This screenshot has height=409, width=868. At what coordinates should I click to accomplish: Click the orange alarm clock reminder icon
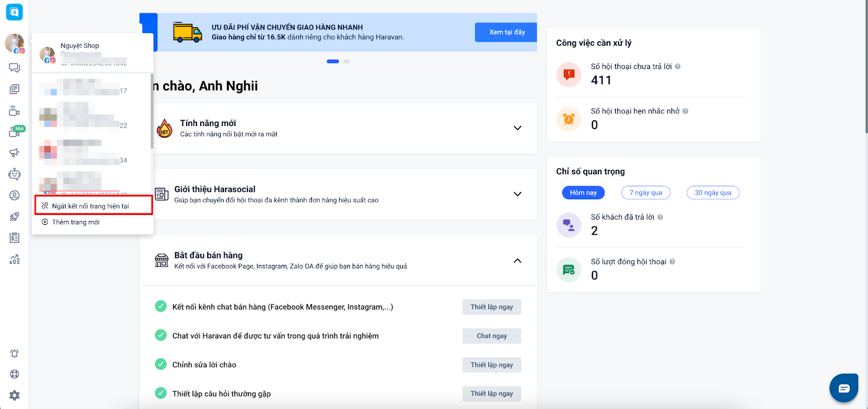point(569,119)
